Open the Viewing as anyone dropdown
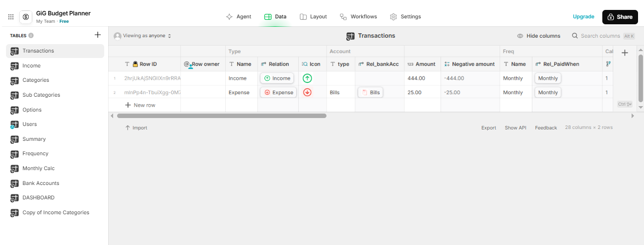This screenshot has height=245, width=644. [x=142, y=36]
